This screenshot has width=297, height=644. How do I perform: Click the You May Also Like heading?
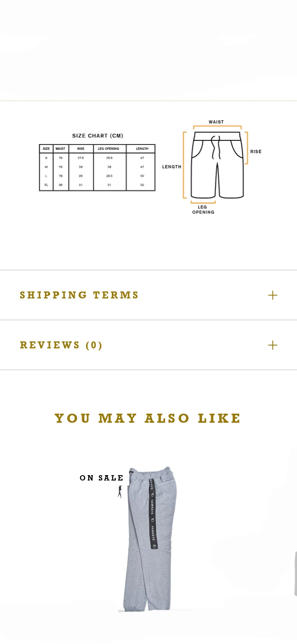click(148, 418)
